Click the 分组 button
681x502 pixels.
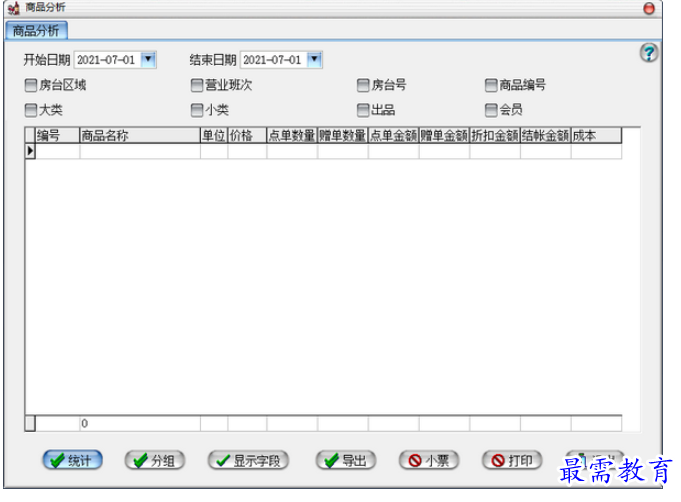[x=155, y=460]
